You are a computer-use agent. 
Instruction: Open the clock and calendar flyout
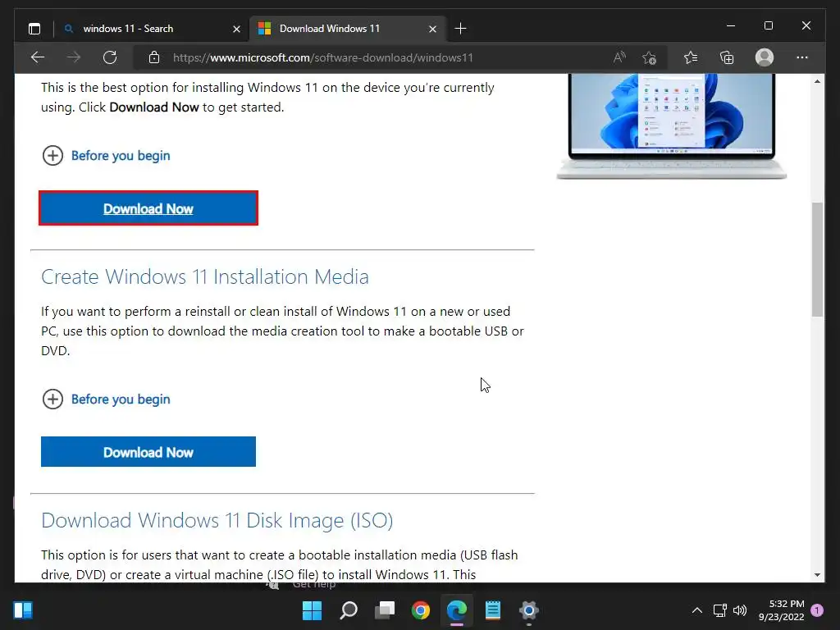(782, 610)
